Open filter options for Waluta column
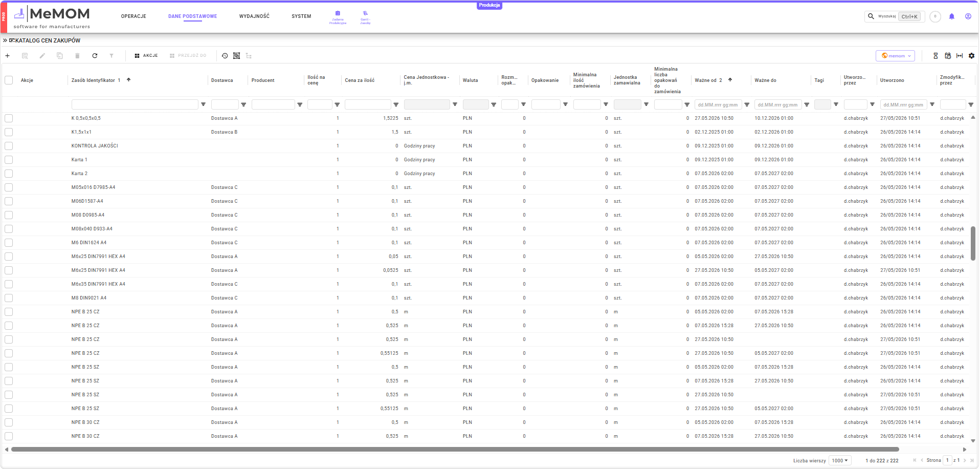Image resolution: width=980 pixels, height=469 pixels. pyautogui.click(x=494, y=104)
